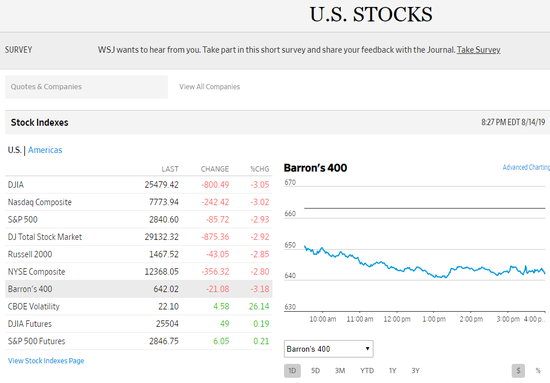Toggle chart to percent (%) view
The image size is (550, 383).
point(538,371)
